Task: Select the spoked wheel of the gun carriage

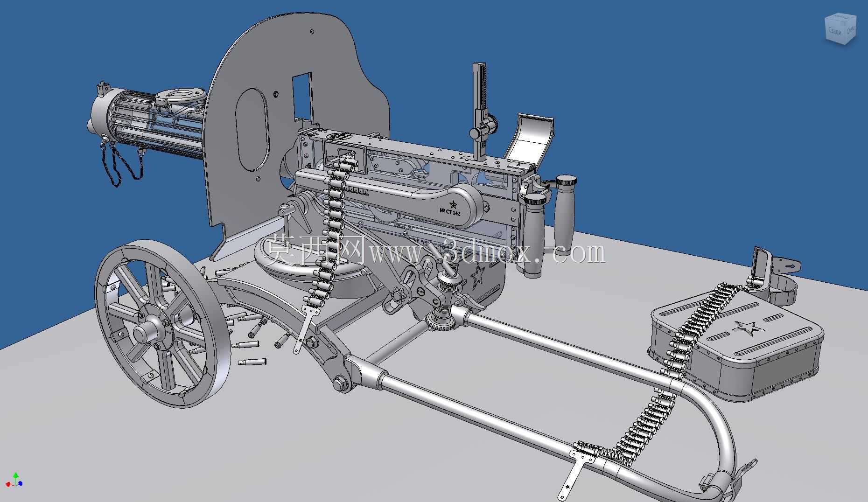Action: tap(162, 324)
